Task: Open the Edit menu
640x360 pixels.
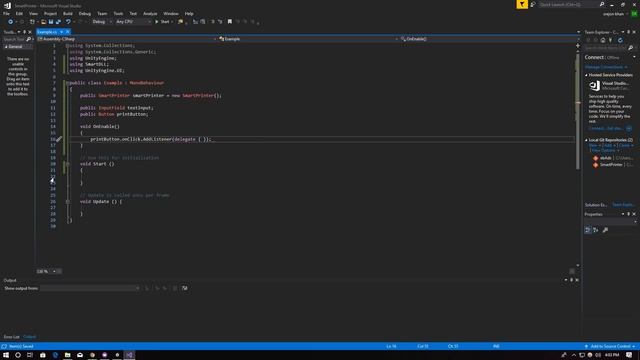Action: tap(19, 13)
